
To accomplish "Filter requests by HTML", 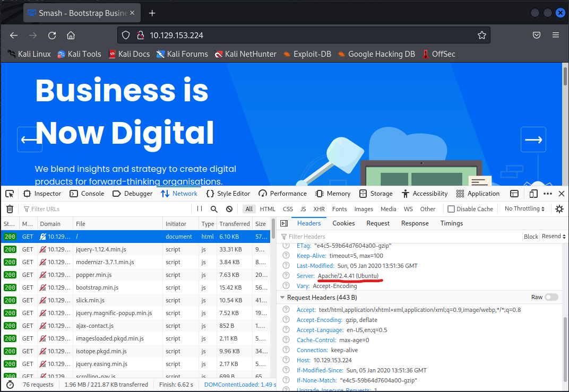I will [x=268, y=209].
